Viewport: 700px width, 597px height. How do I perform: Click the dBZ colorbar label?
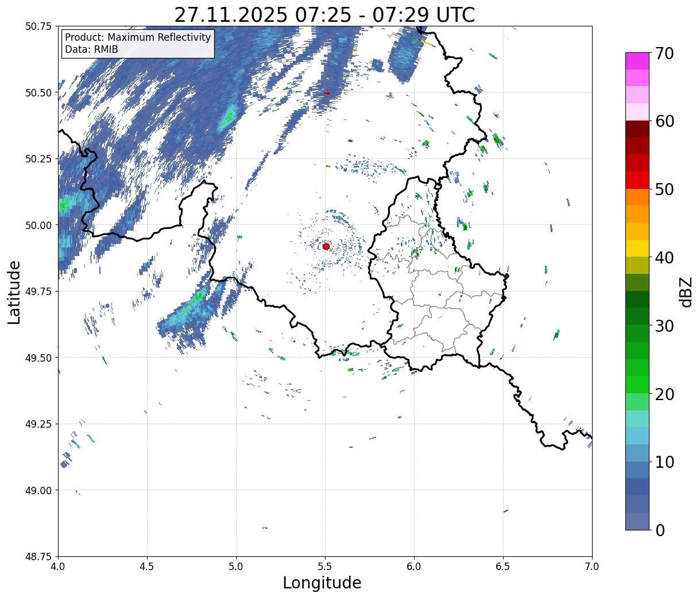click(x=686, y=291)
